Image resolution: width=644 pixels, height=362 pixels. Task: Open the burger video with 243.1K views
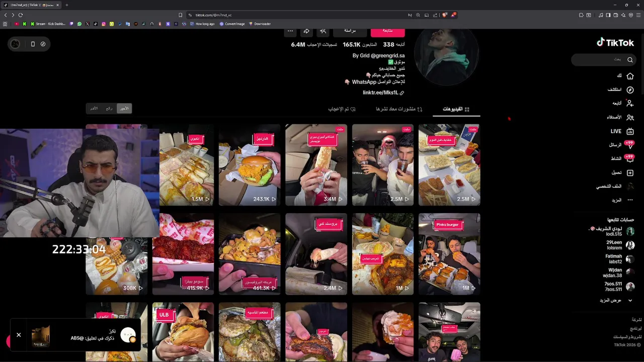pyautogui.click(x=250, y=165)
